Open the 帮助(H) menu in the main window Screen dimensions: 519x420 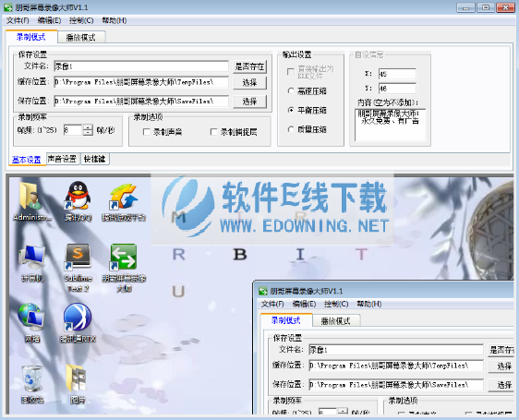[115, 20]
